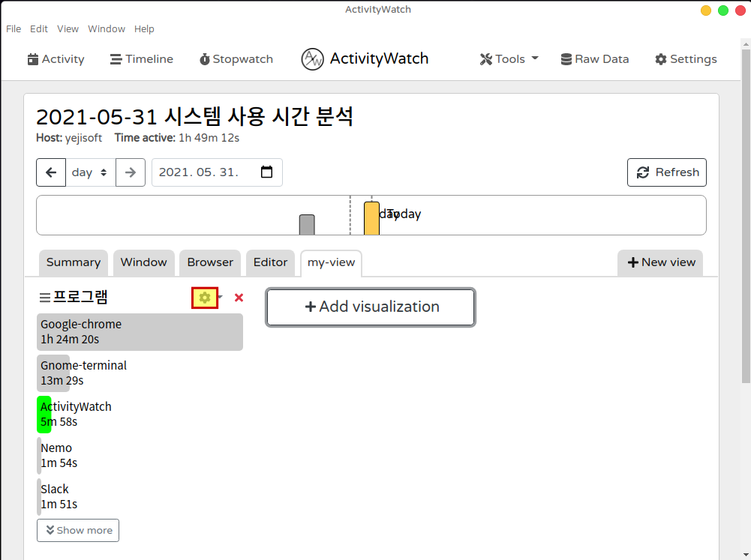Grab the drag handle beside 프로그램
This screenshot has height=560, width=751.
click(x=44, y=298)
